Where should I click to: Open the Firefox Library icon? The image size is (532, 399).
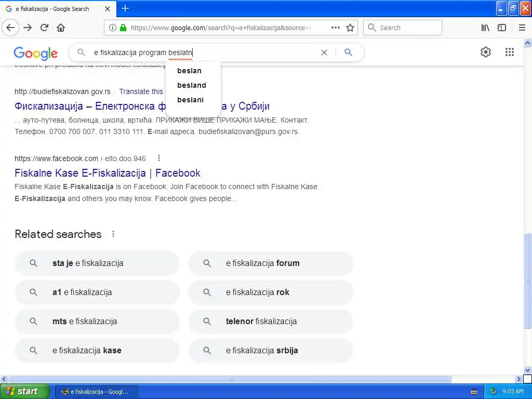point(485,28)
